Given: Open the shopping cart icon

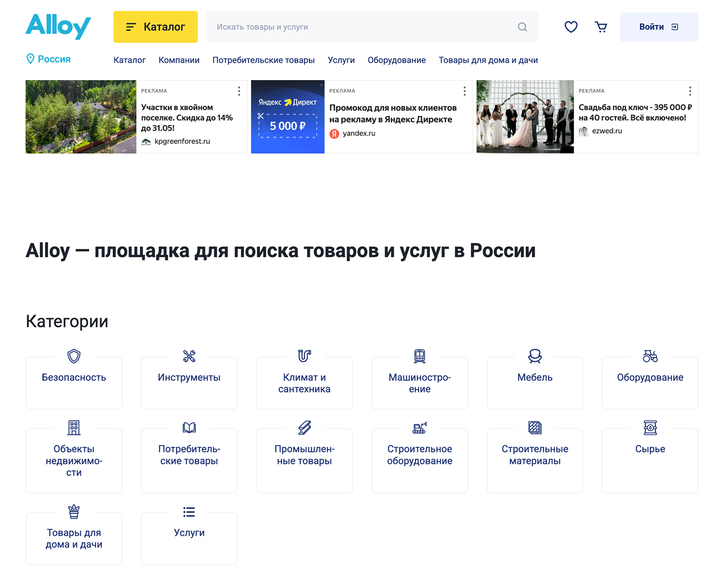Looking at the screenshot, I should pyautogui.click(x=601, y=27).
